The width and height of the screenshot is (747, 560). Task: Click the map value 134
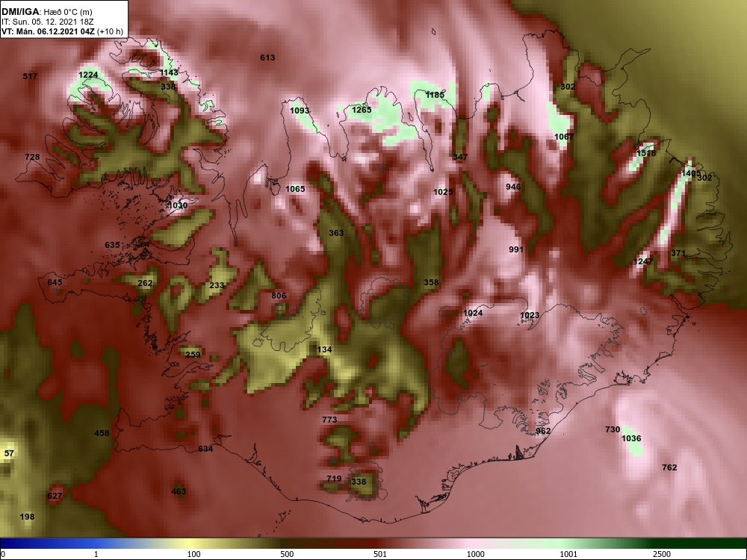click(324, 349)
